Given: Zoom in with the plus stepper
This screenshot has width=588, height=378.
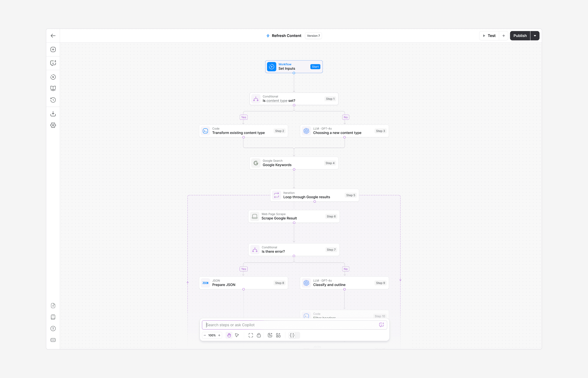Looking at the screenshot, I should 219,335.
